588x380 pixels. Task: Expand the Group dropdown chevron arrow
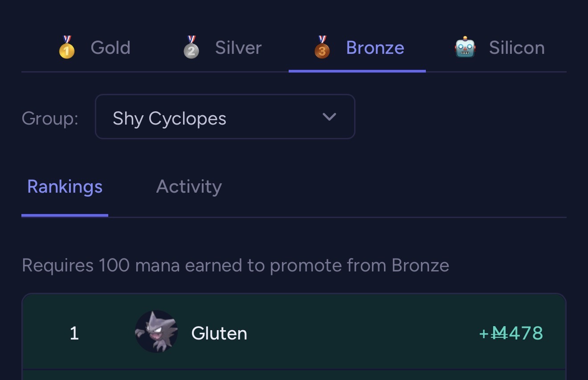click(x=329, y=117)
